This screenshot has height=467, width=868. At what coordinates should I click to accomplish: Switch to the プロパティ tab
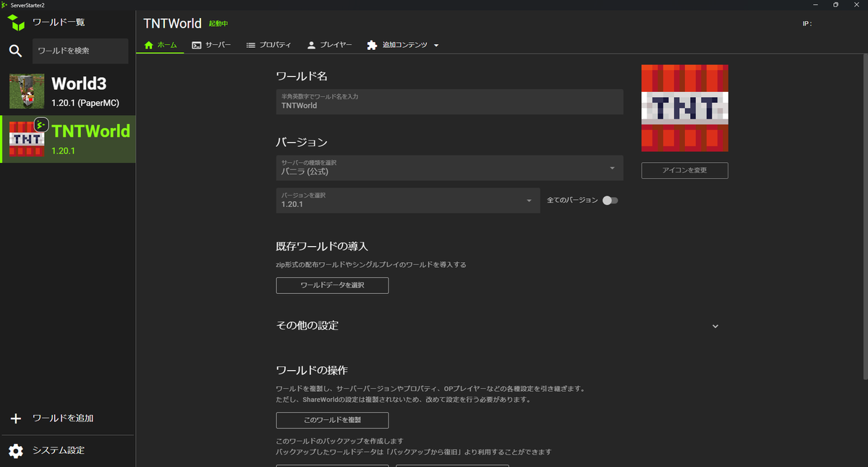pos(268,45)
